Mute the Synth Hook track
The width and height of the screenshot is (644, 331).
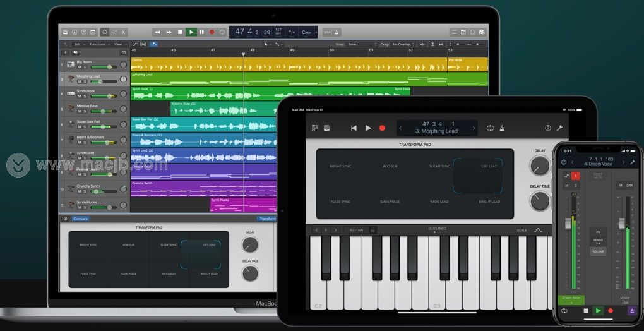[80, 96]
